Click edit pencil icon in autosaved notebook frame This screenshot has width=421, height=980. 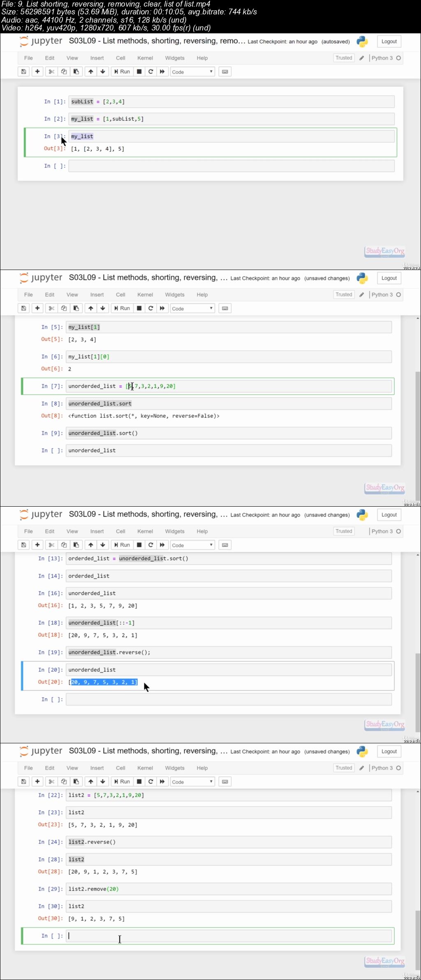coord(361,58)
